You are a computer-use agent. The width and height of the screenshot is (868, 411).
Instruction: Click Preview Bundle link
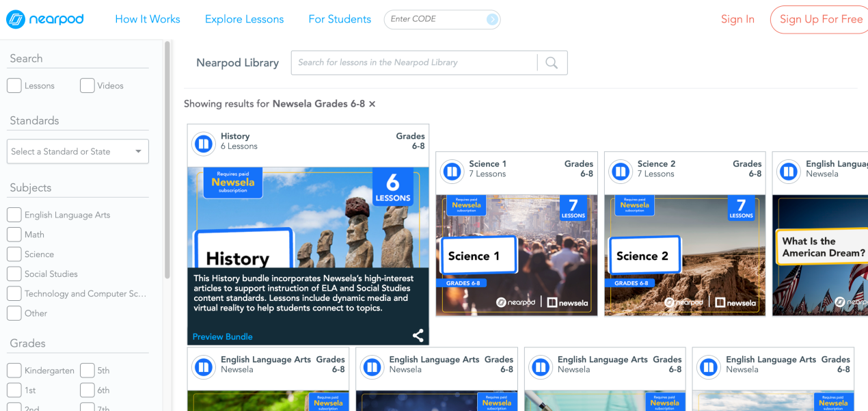point(223,336)
